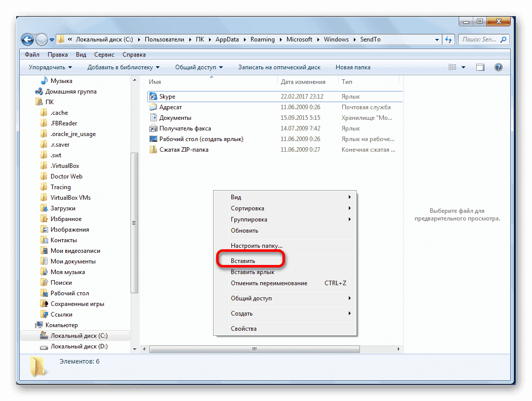Open recent pages dropdown beside navigation arrows

pos(52,39)
